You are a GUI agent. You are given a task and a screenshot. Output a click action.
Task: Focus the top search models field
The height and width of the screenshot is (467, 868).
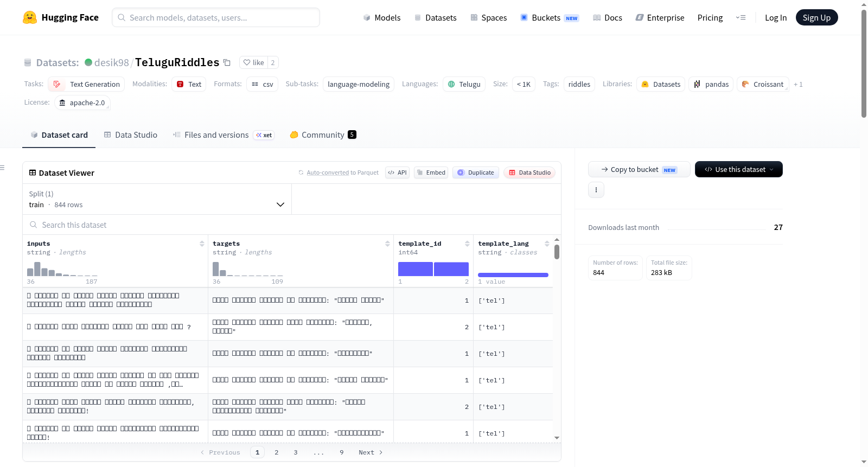(x=216, y=17)
